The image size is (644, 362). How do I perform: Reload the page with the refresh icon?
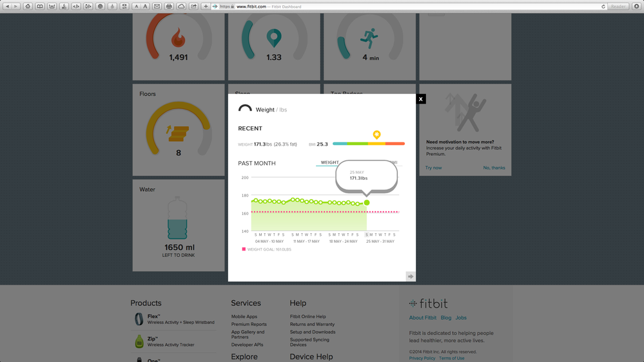click(x=603, y=6)
